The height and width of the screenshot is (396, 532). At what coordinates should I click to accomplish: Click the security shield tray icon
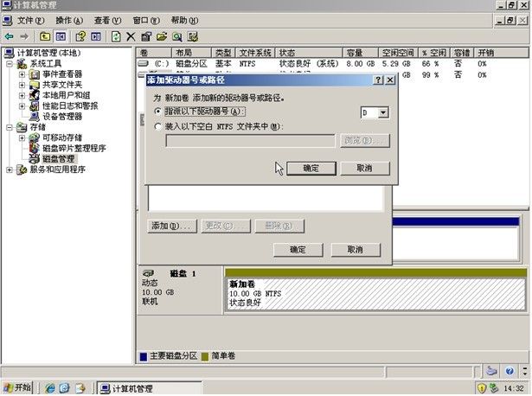coord(482,388)
